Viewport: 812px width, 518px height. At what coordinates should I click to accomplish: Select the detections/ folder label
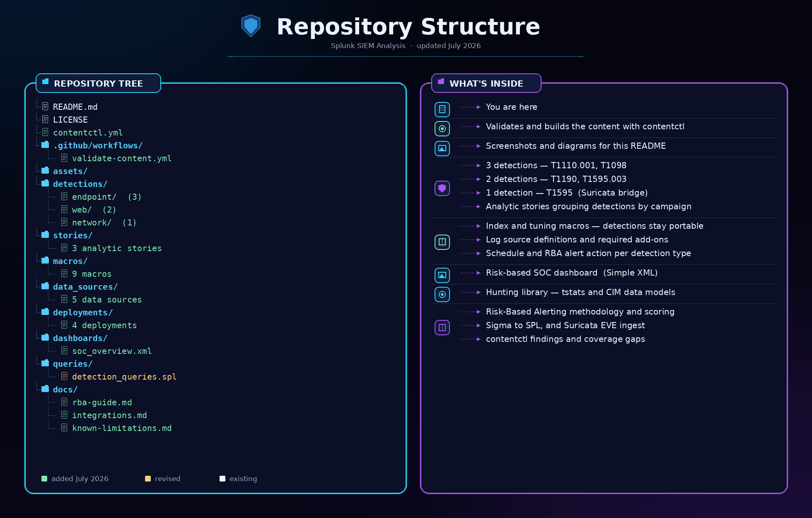[80, 184]
